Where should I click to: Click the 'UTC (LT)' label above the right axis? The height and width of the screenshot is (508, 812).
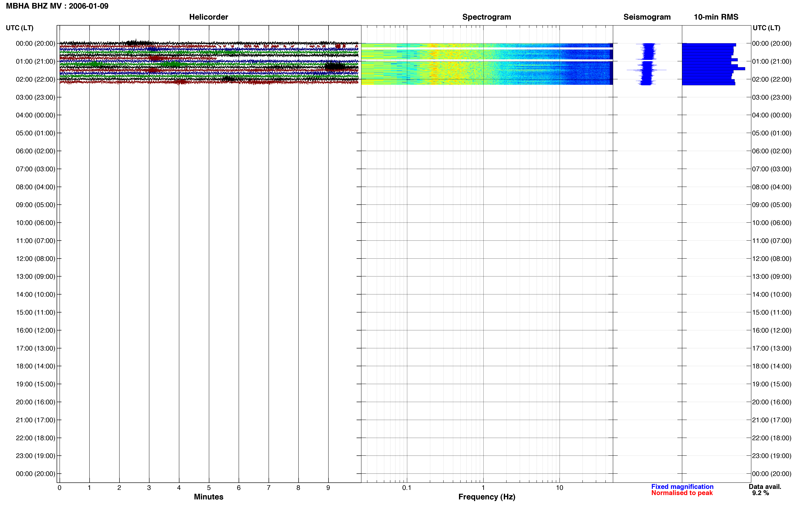766,28
